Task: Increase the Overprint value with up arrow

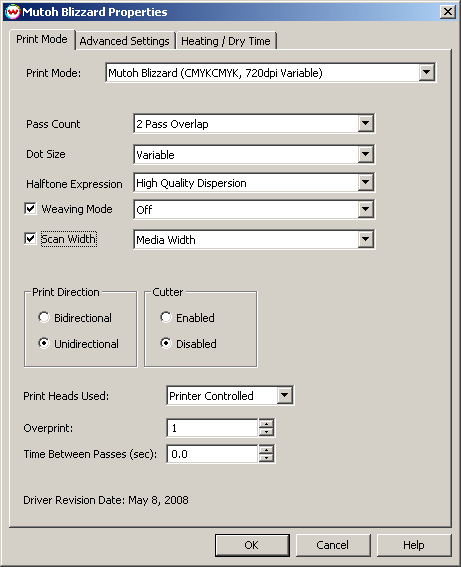Action: coord(266,424)
